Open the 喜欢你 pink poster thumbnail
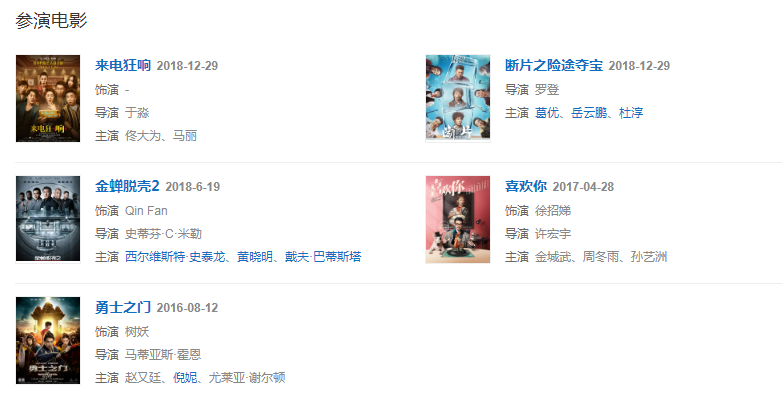 pos(458,219)
